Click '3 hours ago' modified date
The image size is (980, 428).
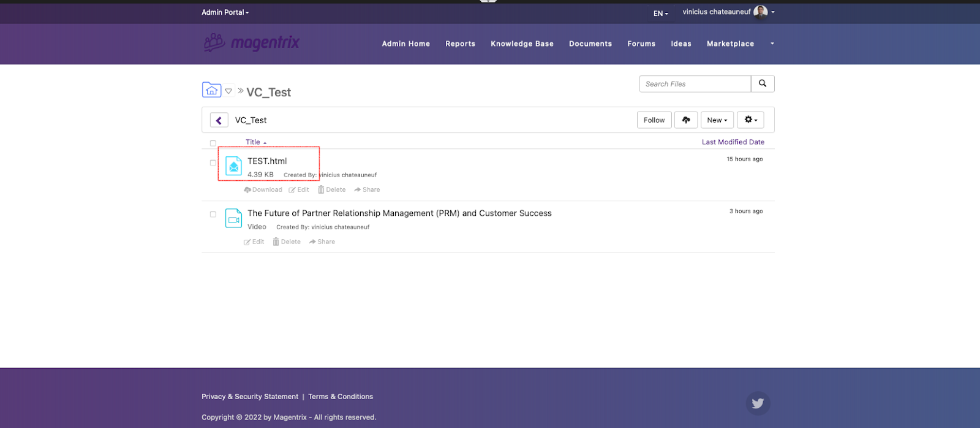(746, 211)
